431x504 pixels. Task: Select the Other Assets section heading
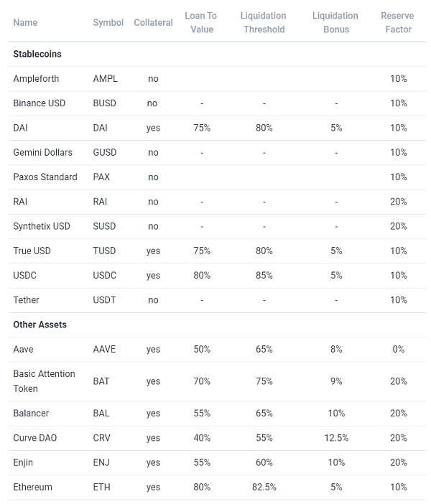coord(40,325)
